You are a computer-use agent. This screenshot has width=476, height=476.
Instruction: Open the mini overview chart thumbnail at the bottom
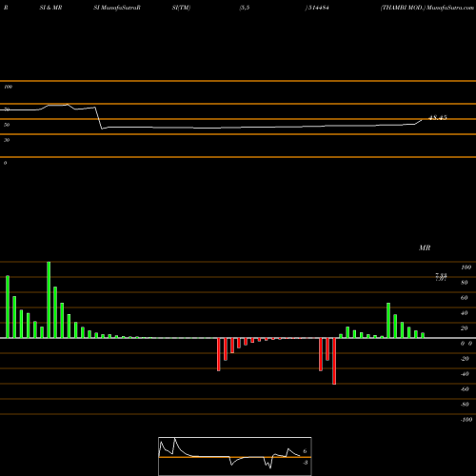click(x=235, y=456)
